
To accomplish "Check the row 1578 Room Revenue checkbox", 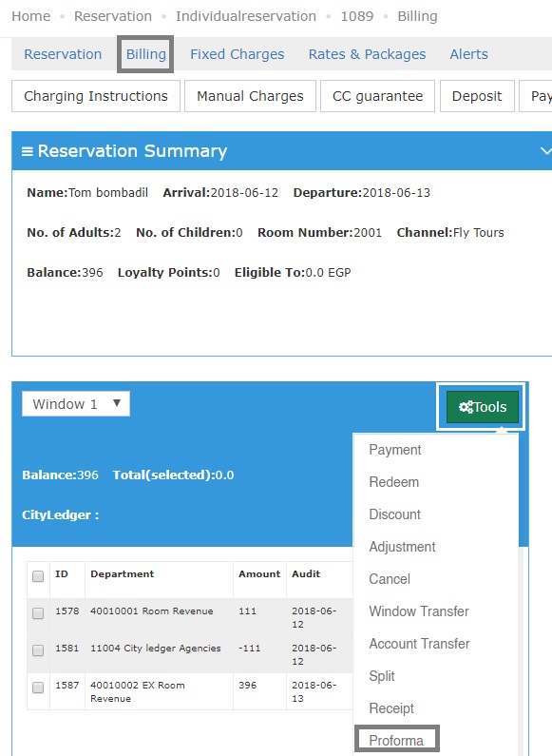I will click(38, 612).
